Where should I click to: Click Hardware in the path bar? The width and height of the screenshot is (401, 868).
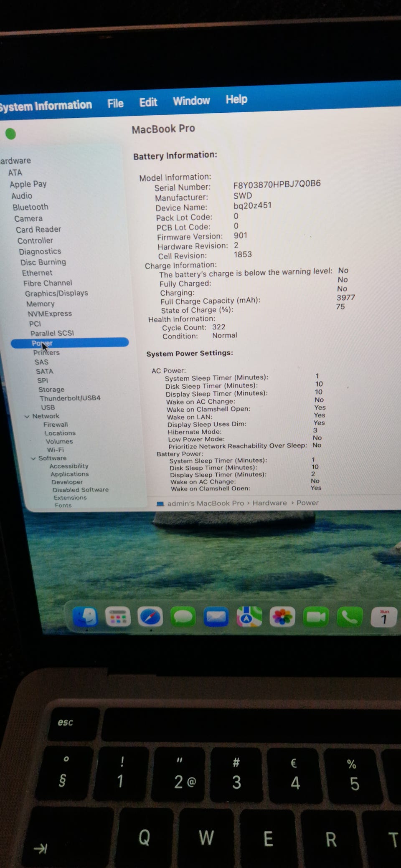tap(269, 503)
